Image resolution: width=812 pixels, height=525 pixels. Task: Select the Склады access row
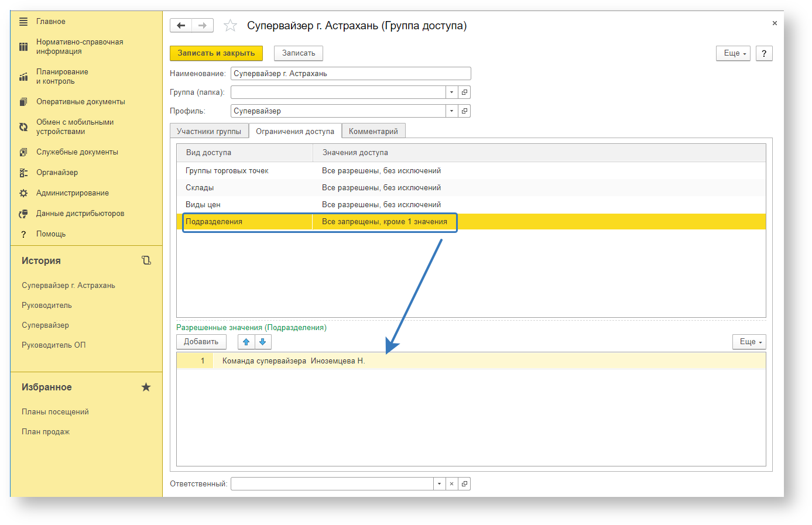coord(471,188)
